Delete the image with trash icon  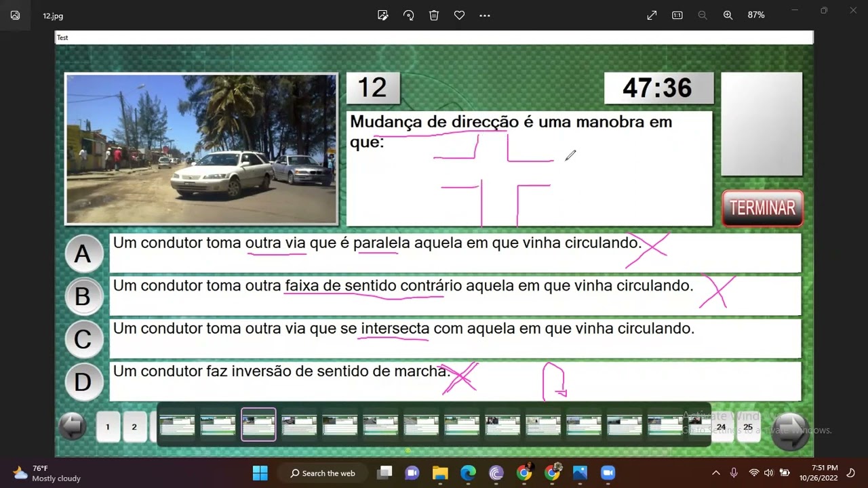434,15
